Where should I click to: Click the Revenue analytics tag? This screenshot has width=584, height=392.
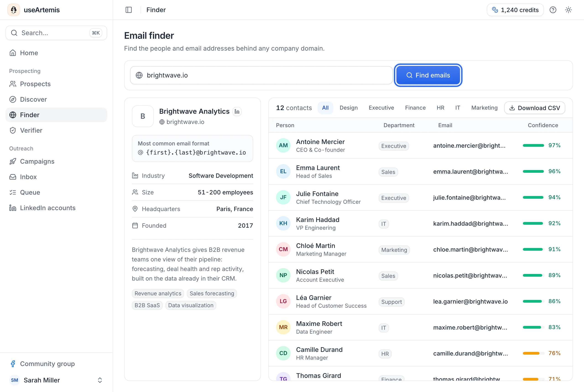tap(158, 293)
